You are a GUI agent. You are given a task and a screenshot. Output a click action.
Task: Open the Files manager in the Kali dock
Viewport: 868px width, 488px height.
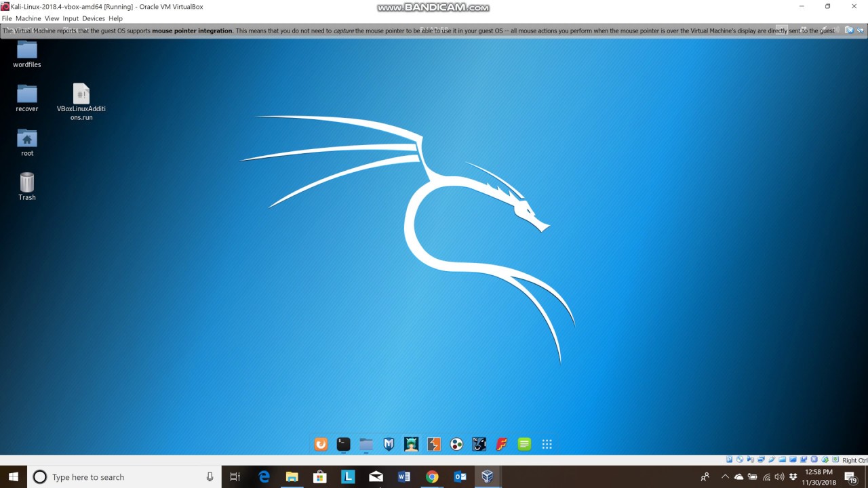click(366, 444)
